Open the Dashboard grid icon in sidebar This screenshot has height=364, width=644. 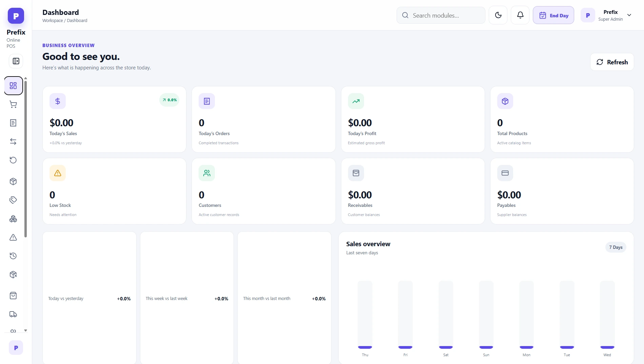click(13, 86)
